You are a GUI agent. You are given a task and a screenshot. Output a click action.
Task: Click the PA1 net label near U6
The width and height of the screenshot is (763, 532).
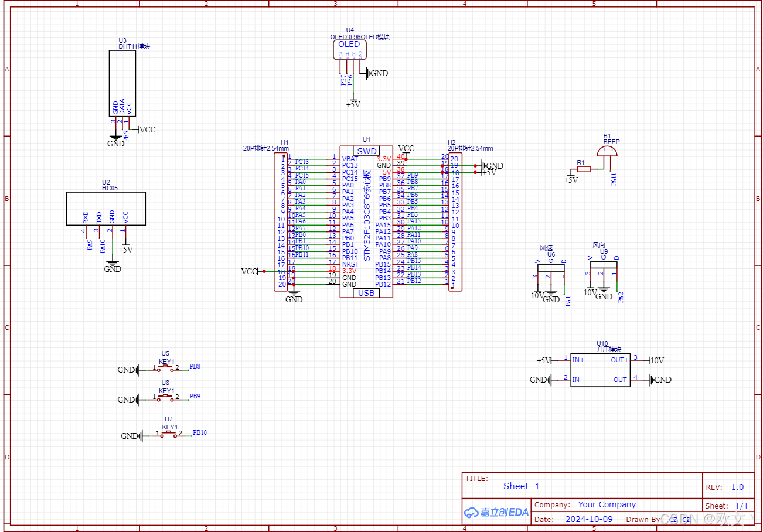coord(568,301)
